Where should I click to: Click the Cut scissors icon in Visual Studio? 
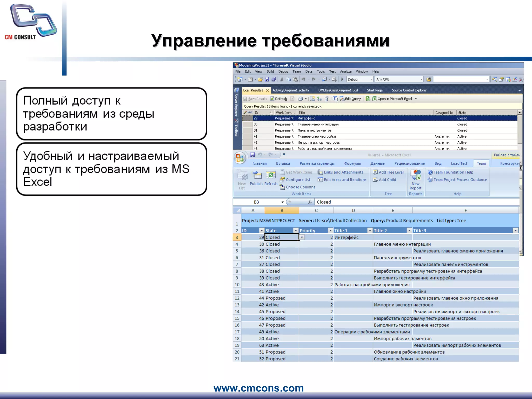tap(282, 79)
